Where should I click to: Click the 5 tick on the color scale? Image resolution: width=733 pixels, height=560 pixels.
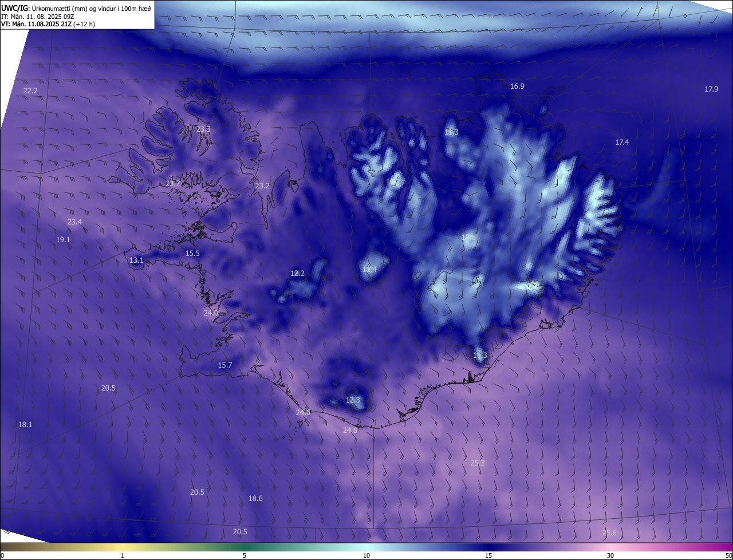coord(245,556)
